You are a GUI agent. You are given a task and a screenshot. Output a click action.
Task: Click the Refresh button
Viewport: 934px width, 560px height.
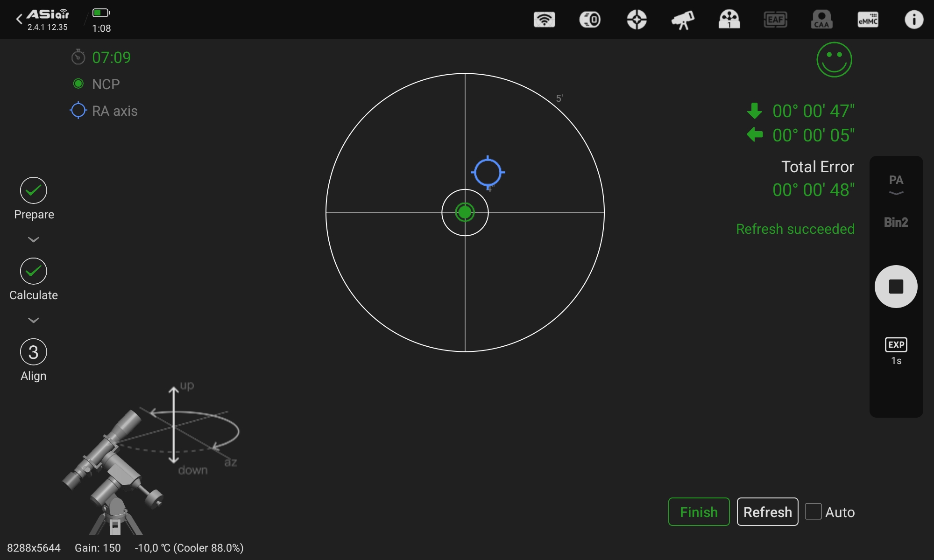click(767, 511)
